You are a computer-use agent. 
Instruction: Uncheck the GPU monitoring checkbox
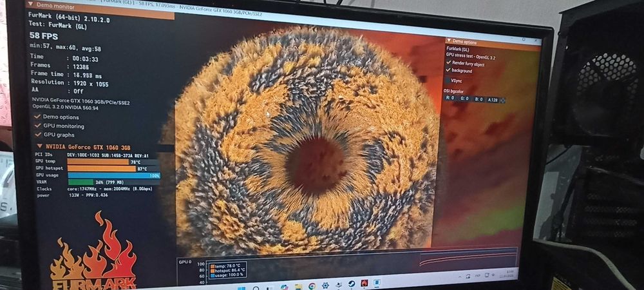(38, 126)
